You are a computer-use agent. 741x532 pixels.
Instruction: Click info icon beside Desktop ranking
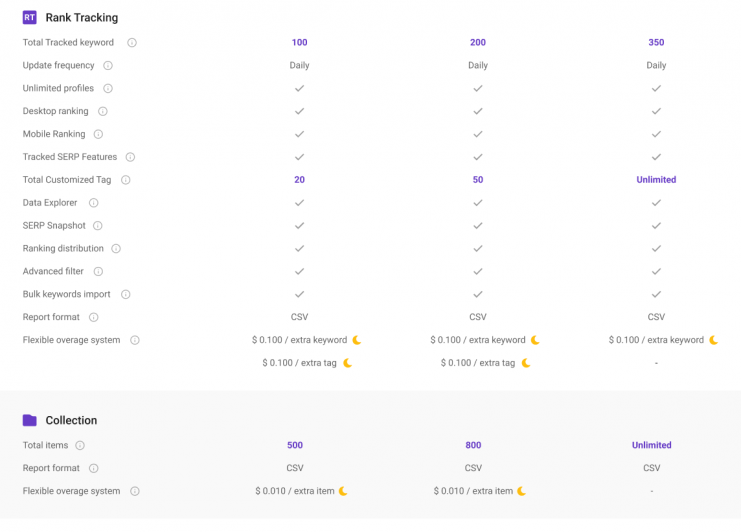(x=103, y=111)
